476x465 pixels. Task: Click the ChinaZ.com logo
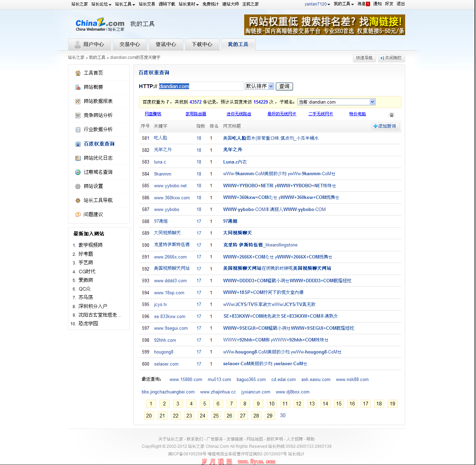click(100, 24)
